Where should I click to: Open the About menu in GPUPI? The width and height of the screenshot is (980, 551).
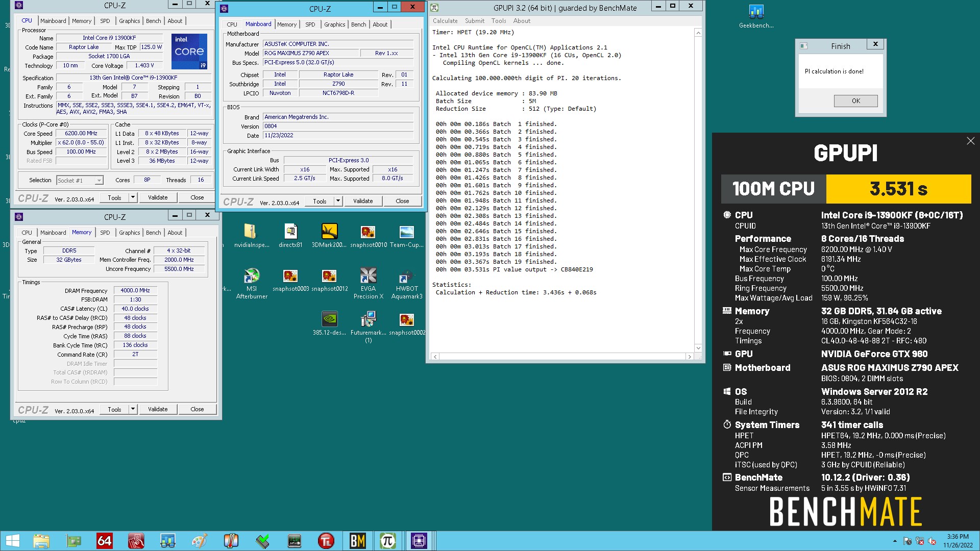coord(522,21)
